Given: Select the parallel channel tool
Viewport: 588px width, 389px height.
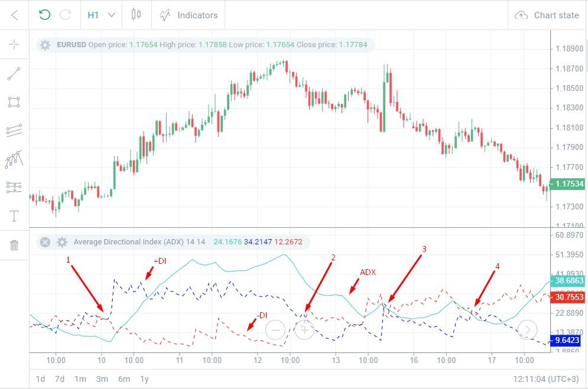Looking at the screenshot, I should coord(14,130).
